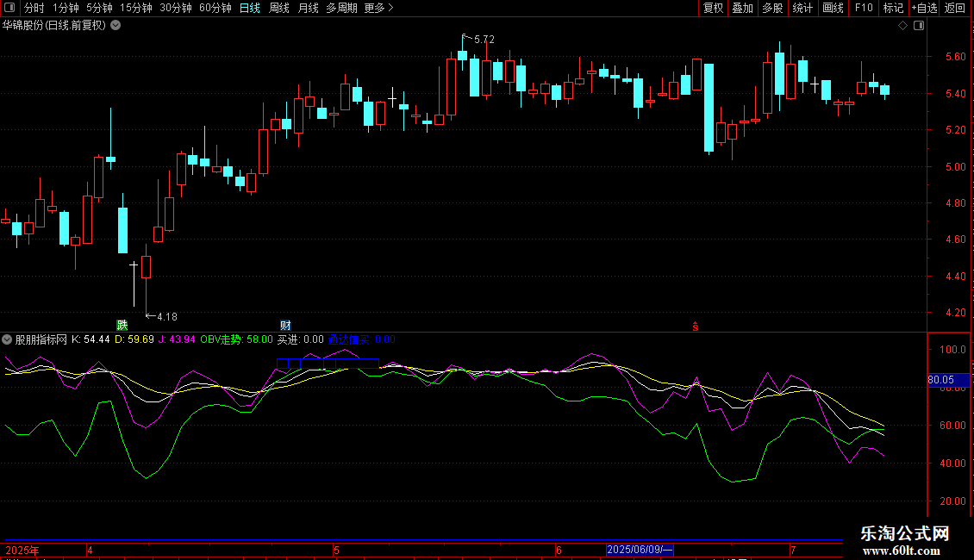The height and width of the screenshot is (560, 974).
Task: Click the 返回 back button
Action: pyautogui.click(x=955, y=8)
